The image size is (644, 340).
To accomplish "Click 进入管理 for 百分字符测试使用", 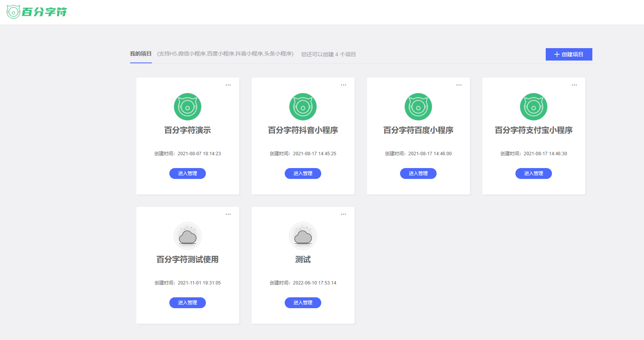I will tap(188, 303).
